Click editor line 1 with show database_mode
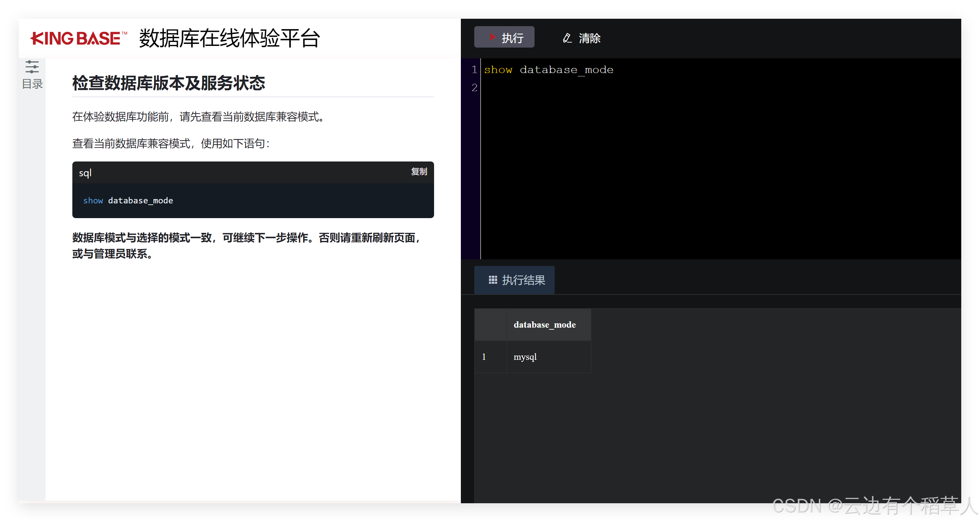Screen dimensions: 980x522 tap(548, 70)
